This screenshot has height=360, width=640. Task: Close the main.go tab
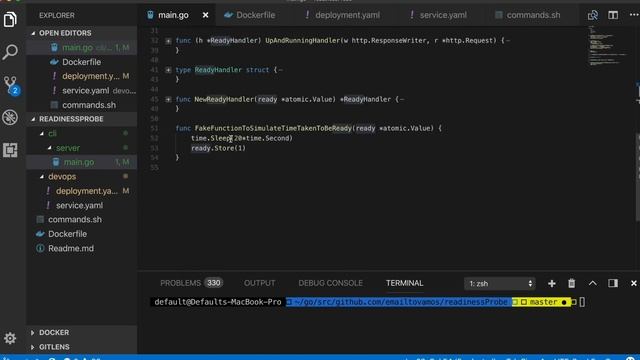click(205, 15)
